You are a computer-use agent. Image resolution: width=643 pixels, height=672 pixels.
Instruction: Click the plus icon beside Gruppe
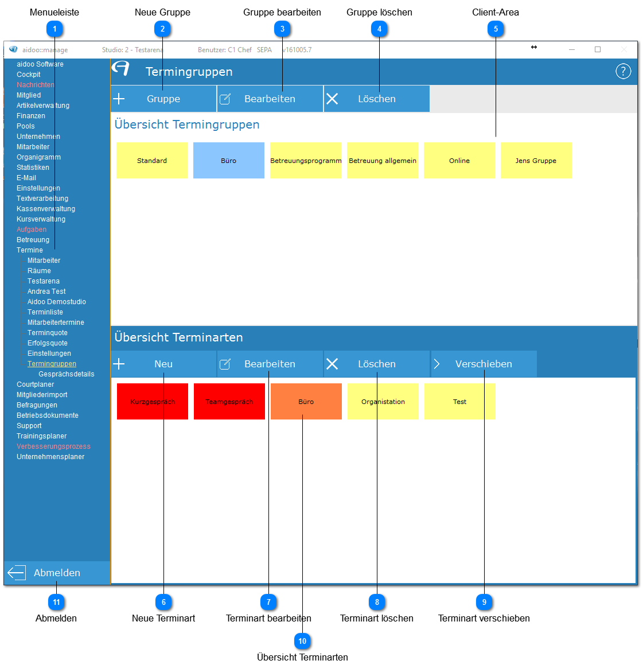click(x=119, y=99)
